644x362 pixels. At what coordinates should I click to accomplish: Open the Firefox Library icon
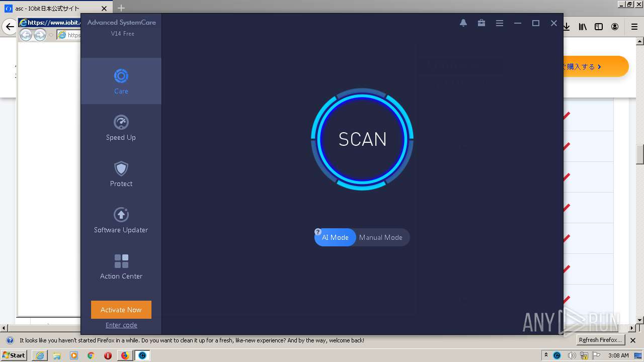(583, 27)
